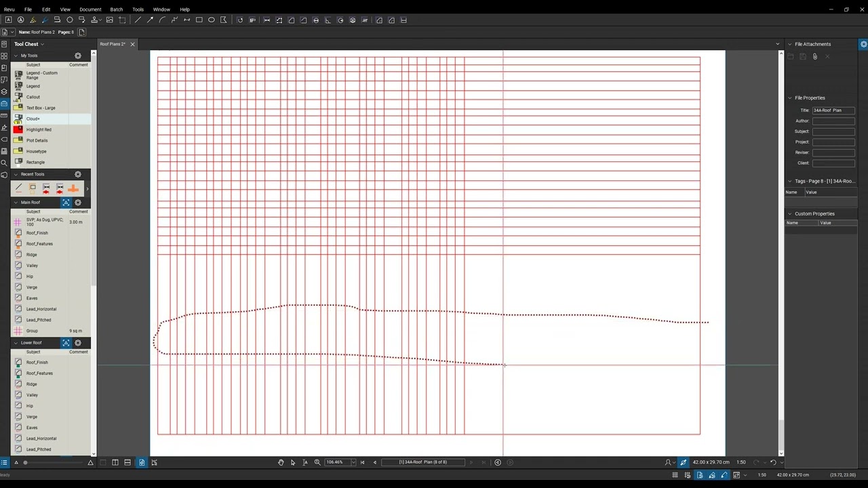Select the Polygon shape tool in toolbar
The width and height of the screenshot is (868, 488).
[x=223, y=20]
